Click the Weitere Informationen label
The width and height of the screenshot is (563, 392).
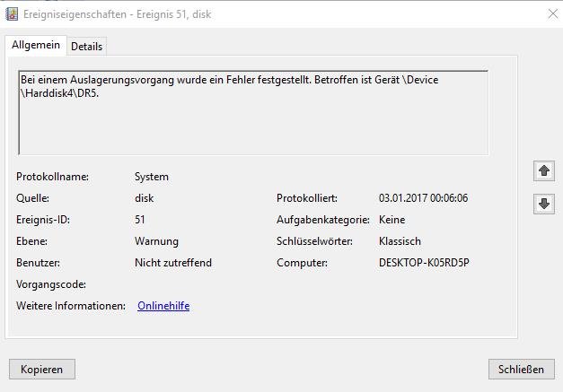71,306
